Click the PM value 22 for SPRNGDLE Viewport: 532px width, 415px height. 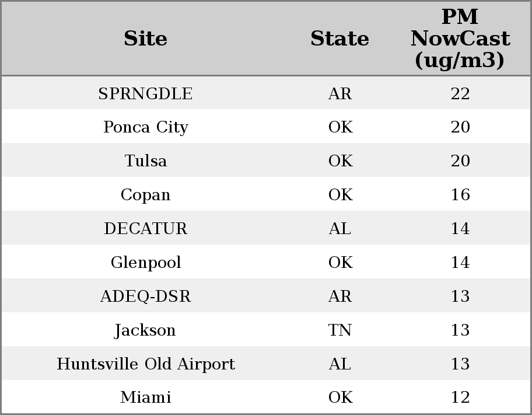[460, 94]
